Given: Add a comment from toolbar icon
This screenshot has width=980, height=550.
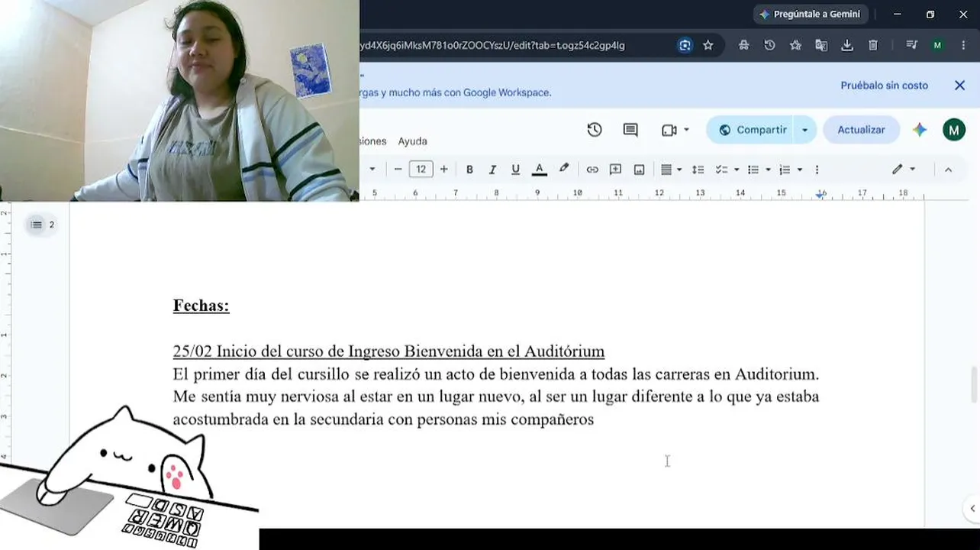Looking at the screenshot, I should [x=616, y=170].
